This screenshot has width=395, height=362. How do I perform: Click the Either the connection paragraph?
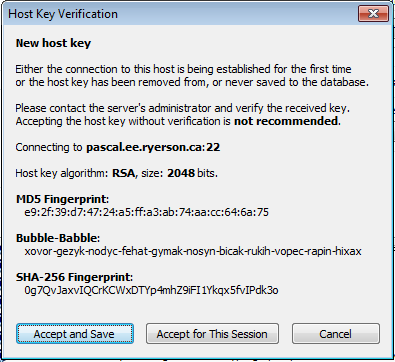(x=192, y=76)
